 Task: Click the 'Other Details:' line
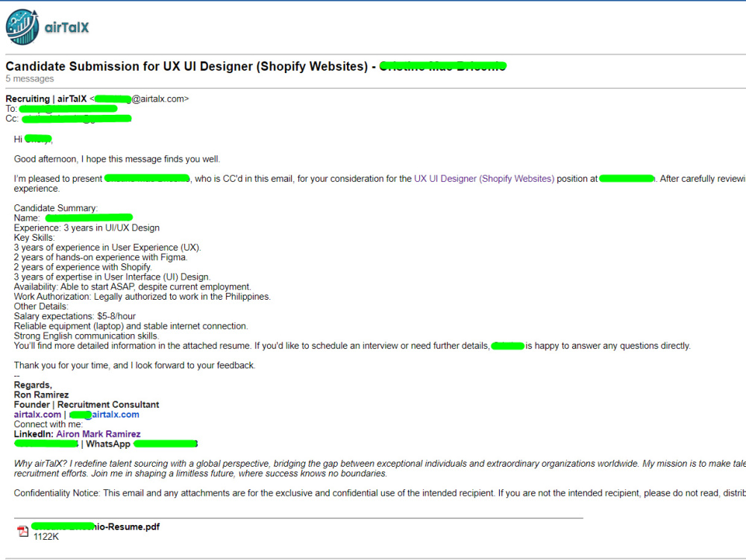click(x=41, y=306)
